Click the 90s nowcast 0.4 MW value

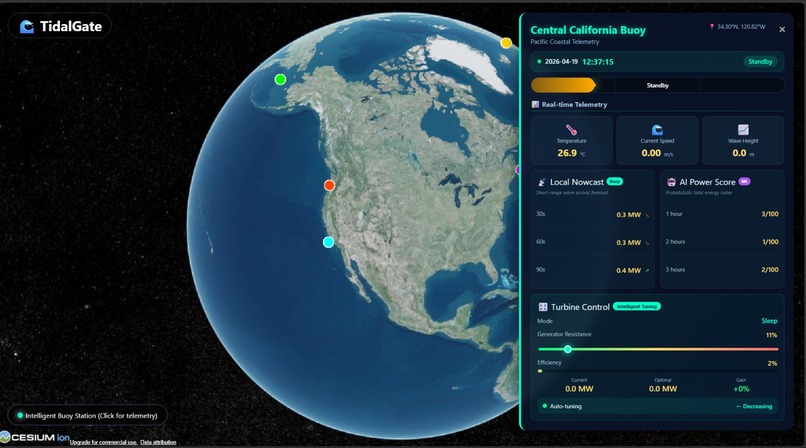[629, 270]
